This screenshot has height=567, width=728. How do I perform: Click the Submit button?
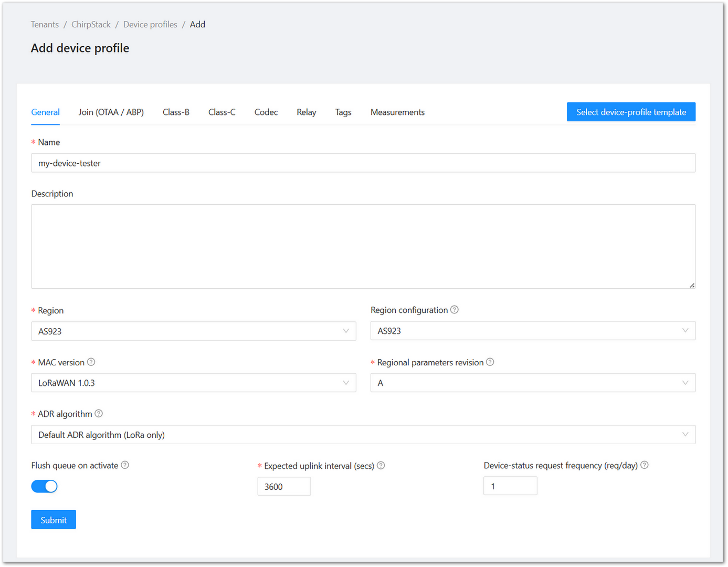click(53, 519)
